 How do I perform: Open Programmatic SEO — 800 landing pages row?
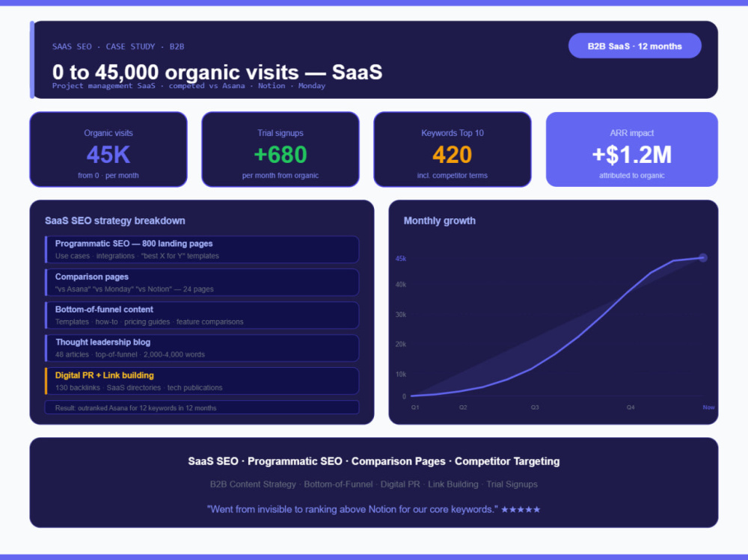202,250
